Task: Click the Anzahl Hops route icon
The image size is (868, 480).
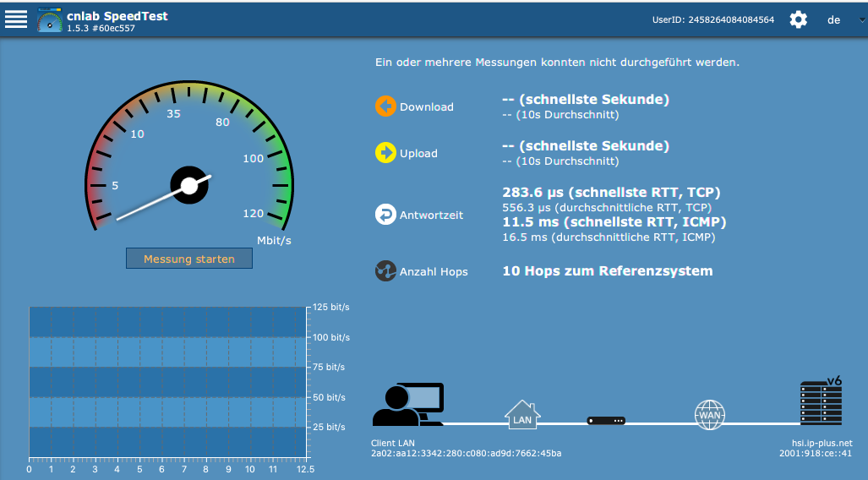Action: coord(385,271)
